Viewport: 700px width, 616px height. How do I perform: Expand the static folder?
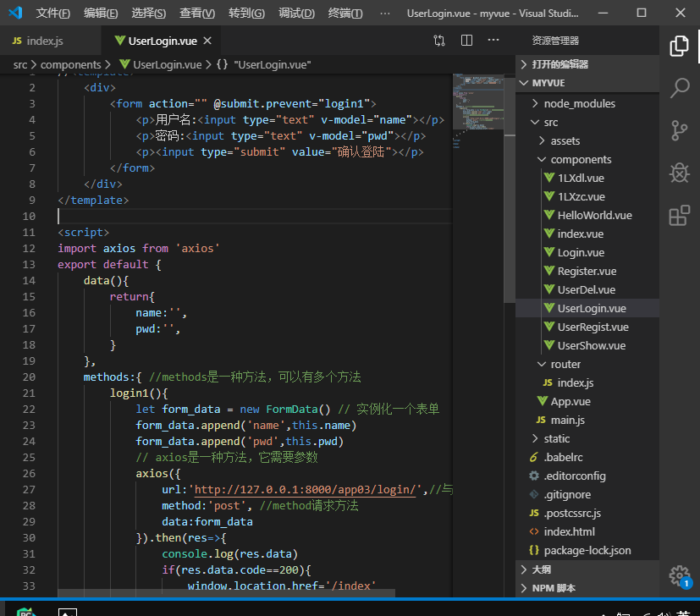[556, 438]
